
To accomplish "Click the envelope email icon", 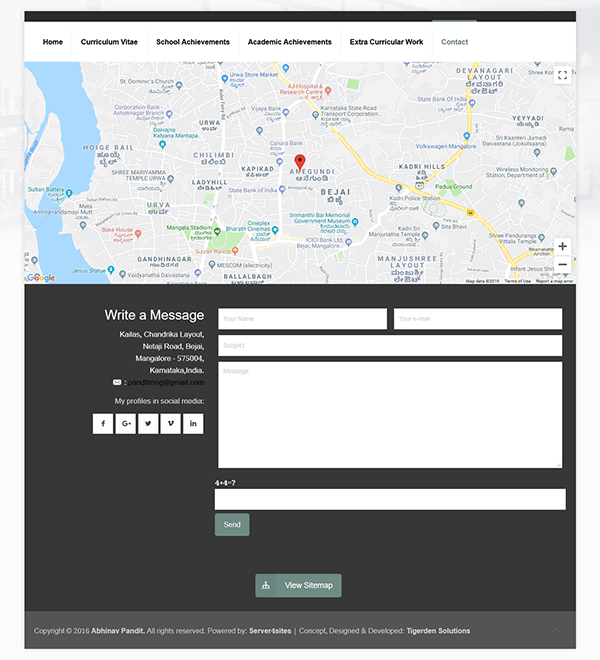I will (x=117, y=382).
